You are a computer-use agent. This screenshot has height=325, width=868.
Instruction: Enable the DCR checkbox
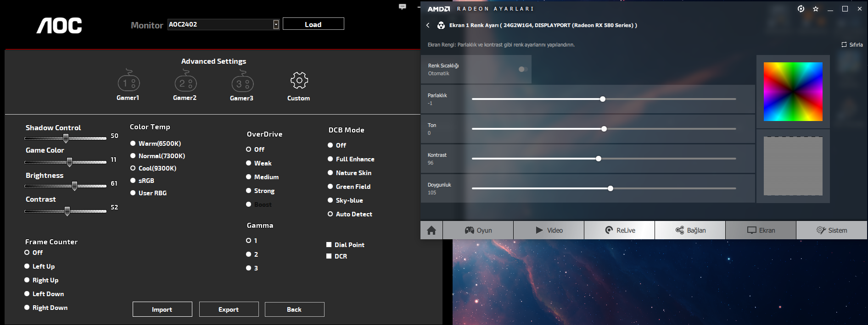(x=329, y=256)
